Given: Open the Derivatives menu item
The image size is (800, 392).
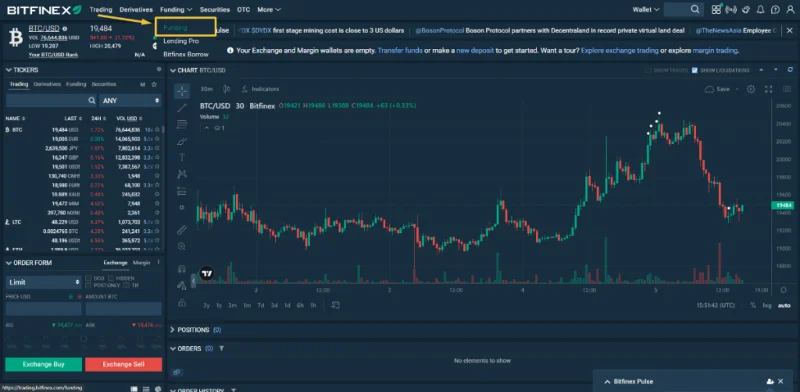Looking at the screenshot, I should pyautogui.click(x=136, y=9).
